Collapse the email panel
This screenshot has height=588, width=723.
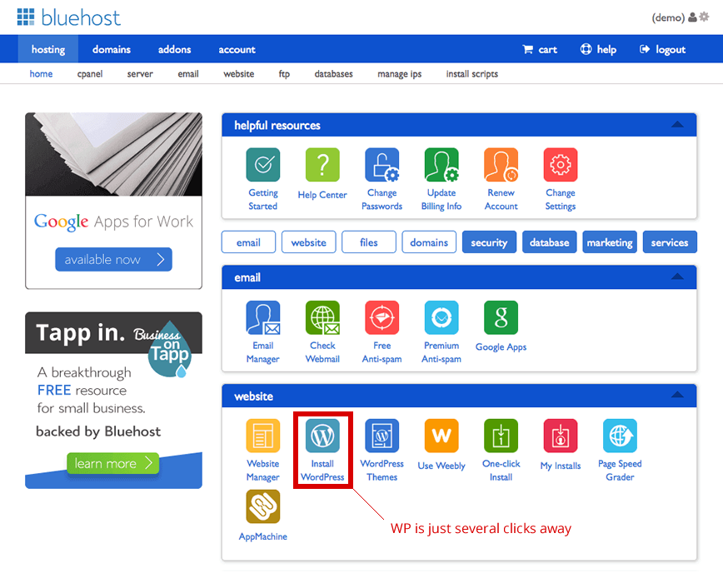point(677,277)
